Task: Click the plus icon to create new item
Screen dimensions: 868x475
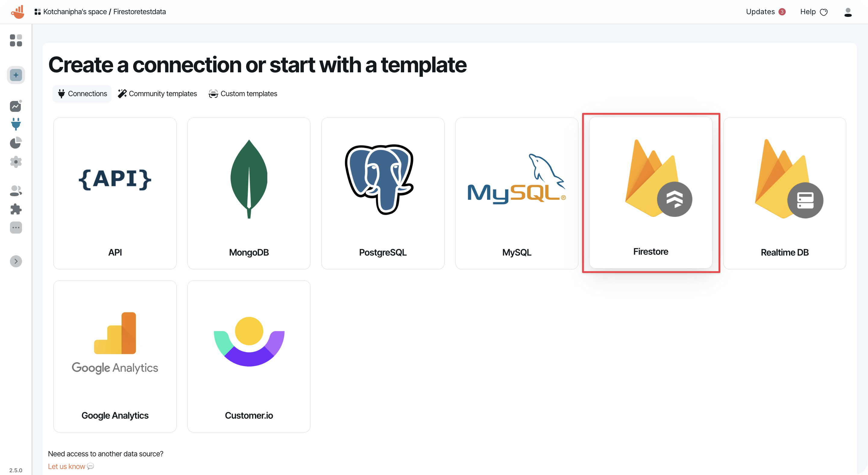Action: pyautogui.click(x=15, y=75)
